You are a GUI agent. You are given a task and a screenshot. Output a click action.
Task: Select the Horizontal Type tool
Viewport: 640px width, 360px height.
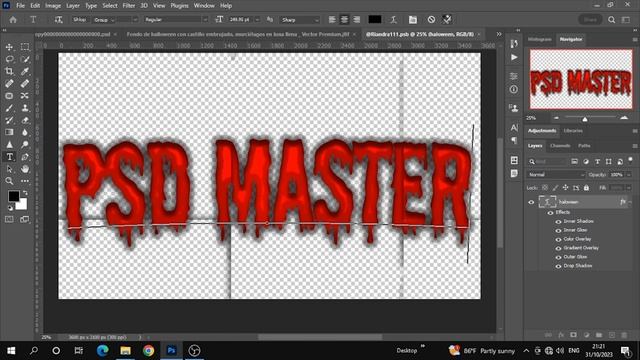click(x=9, y=157)
